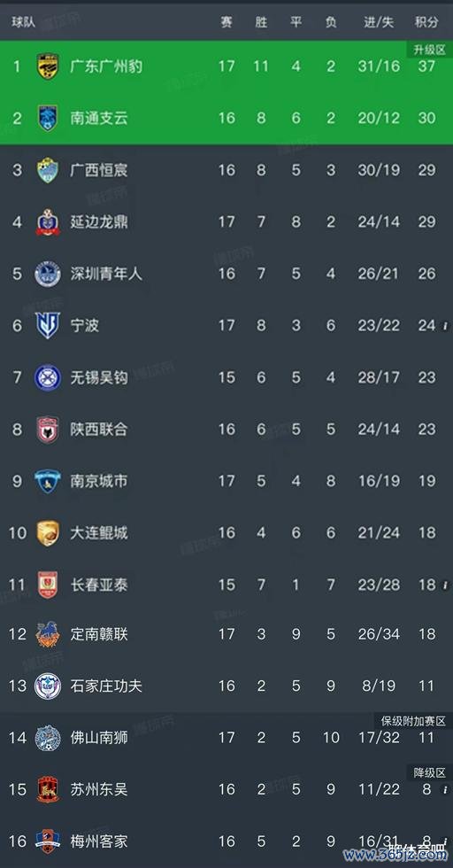Select the 陕西联合 red crest
This screenshot has width=453, height=868.
pos(48,430)
